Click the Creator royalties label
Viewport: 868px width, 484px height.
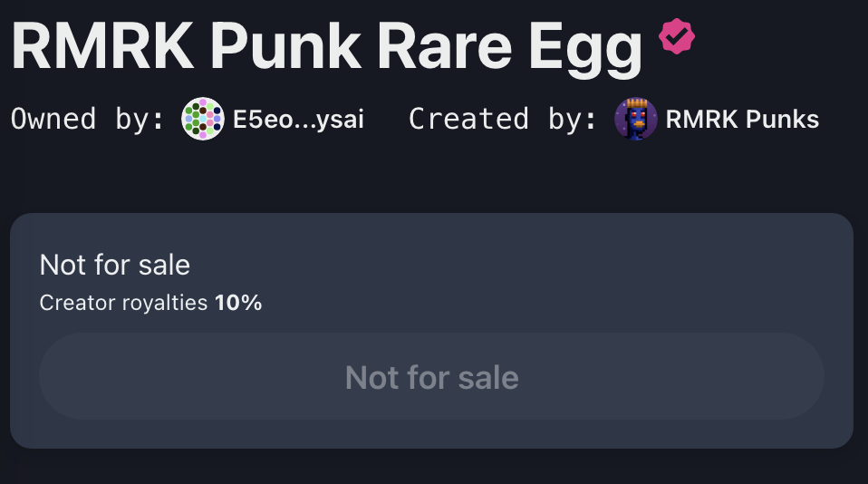[124, 303]
